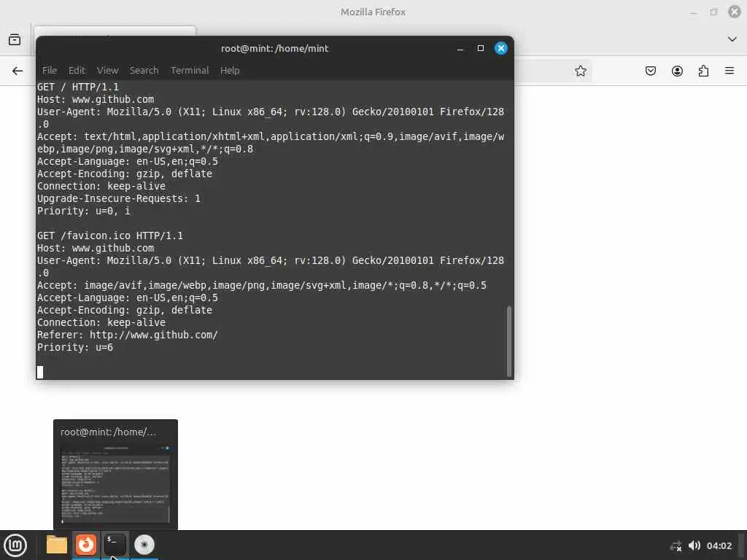This screenshot has height=560, width=747.
Task: Click terminal vertical scrollbar handle
Action: tap(508, 341)
